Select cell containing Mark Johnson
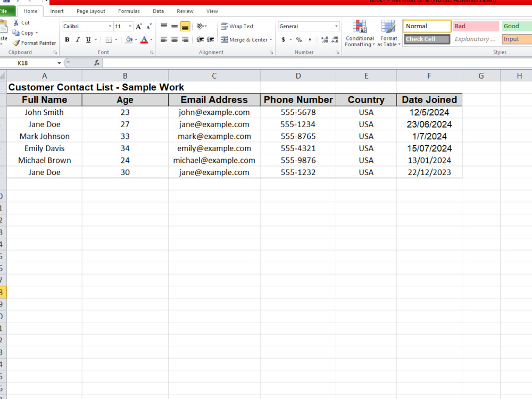 [45, 136]
